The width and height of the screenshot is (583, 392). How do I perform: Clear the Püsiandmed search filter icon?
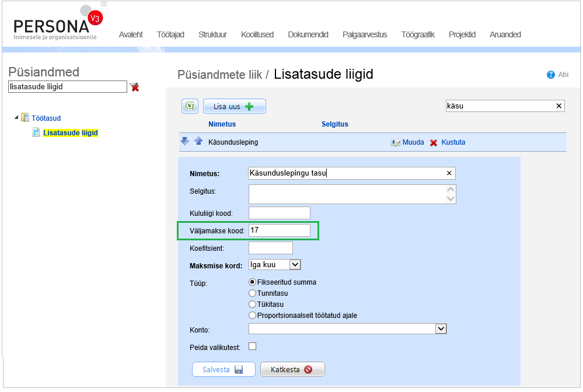click(x=135, y=87)
